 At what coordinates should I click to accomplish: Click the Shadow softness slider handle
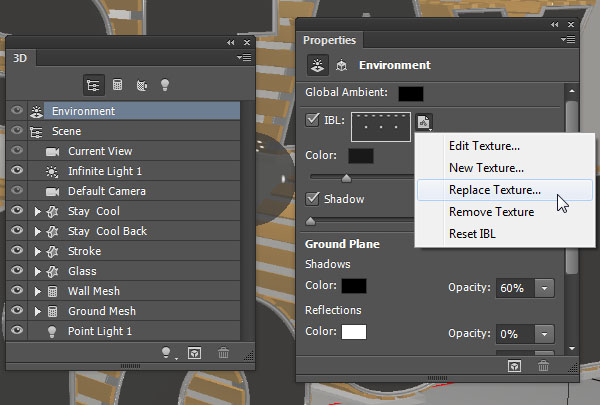pos(310,221)
